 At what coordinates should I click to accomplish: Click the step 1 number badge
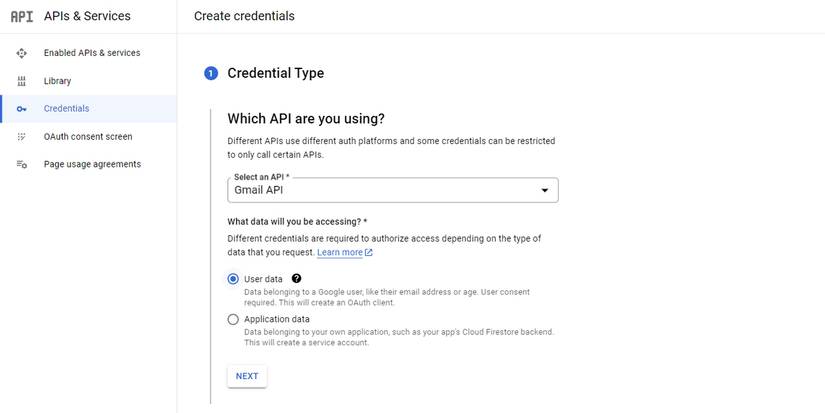click(x=211, y=73)
